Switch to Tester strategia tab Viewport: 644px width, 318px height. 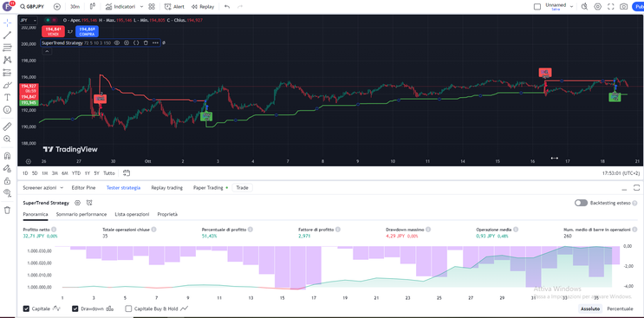click(123, 187)
